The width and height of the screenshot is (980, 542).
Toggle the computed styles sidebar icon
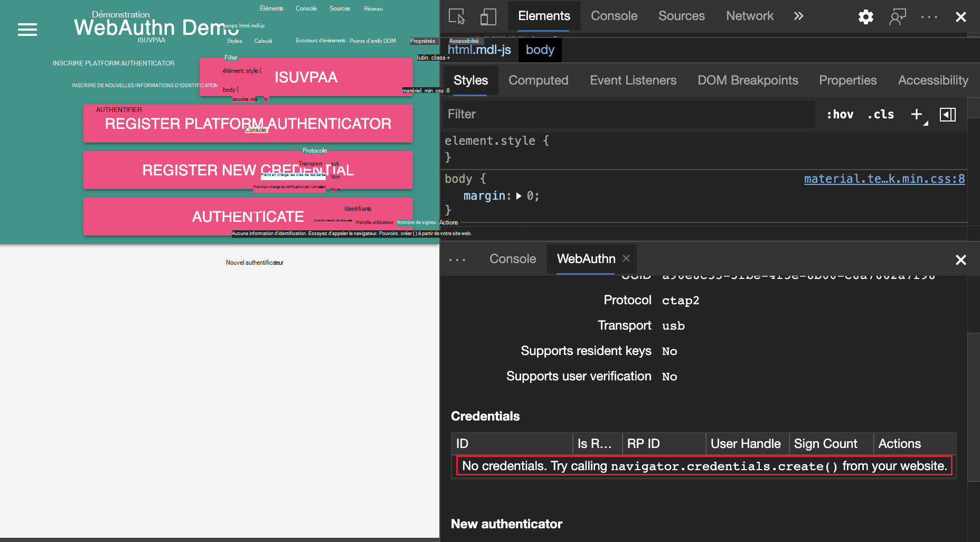click(x=948, y=114)
